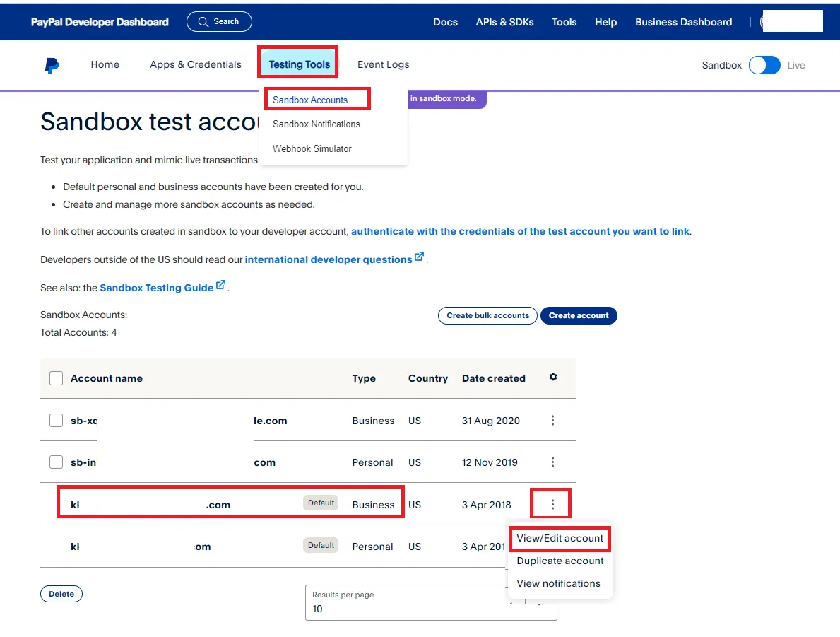The width and height of the screenshot is (840, 637).
Task: Expand the Testing Tools menu
Action: (x=299, y=64)
